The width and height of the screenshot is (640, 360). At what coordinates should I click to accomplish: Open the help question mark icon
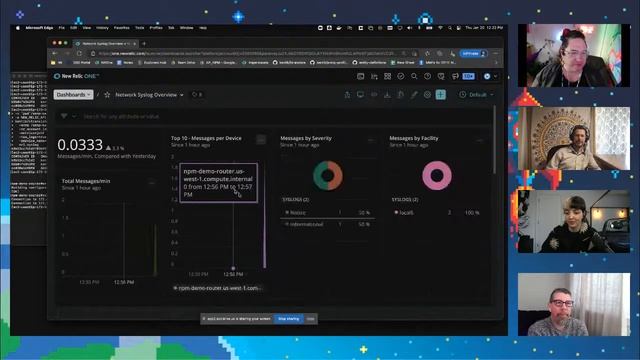click(x=427, y=76)
